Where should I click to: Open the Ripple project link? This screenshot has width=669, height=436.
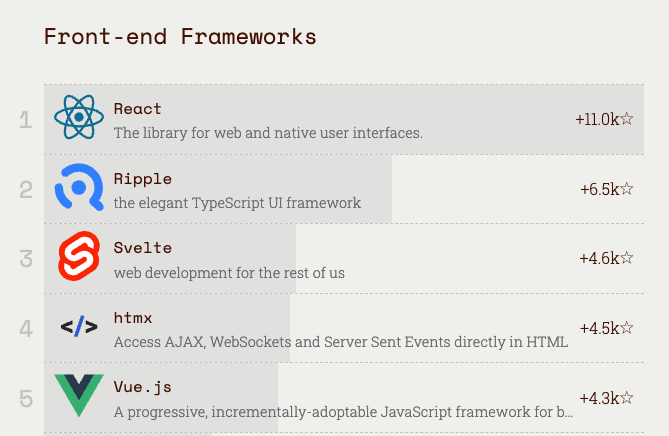[143, 179]
